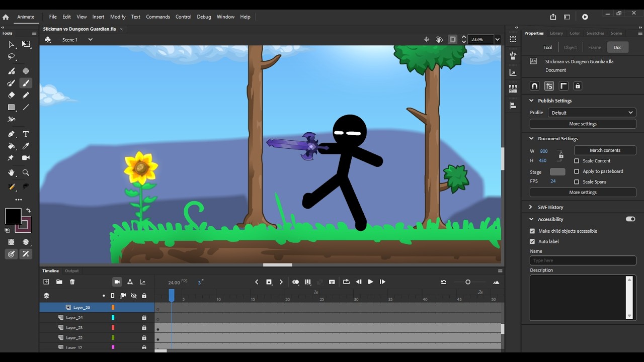Select the Zoom magnifier tool
The height and width of the screenshot is (362, 644).
pos(26,172)
